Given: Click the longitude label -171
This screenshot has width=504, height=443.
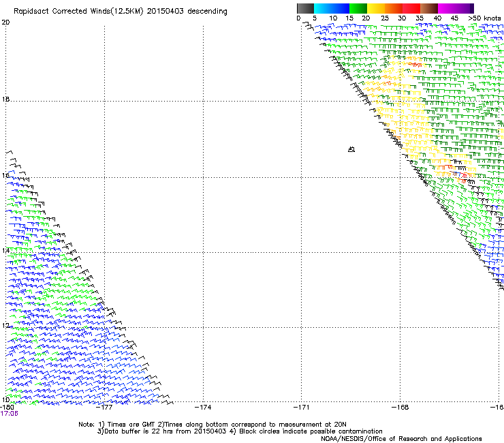Looking at the screenshot, I should tap(302, 408).
